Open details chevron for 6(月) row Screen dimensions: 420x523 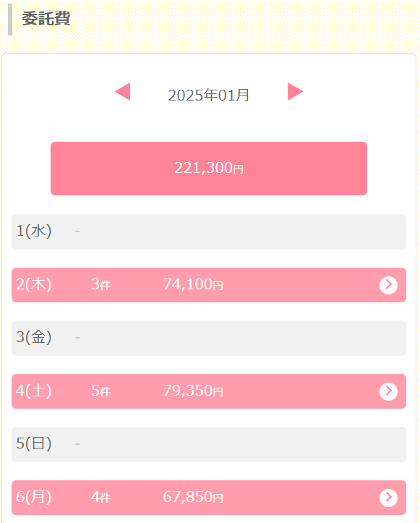point(388,497)
